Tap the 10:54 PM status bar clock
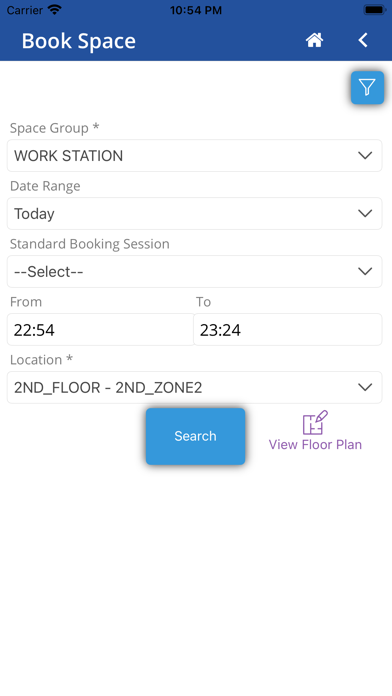The width and height of the screenshot is (392, 696). click(x=196, y=10)
